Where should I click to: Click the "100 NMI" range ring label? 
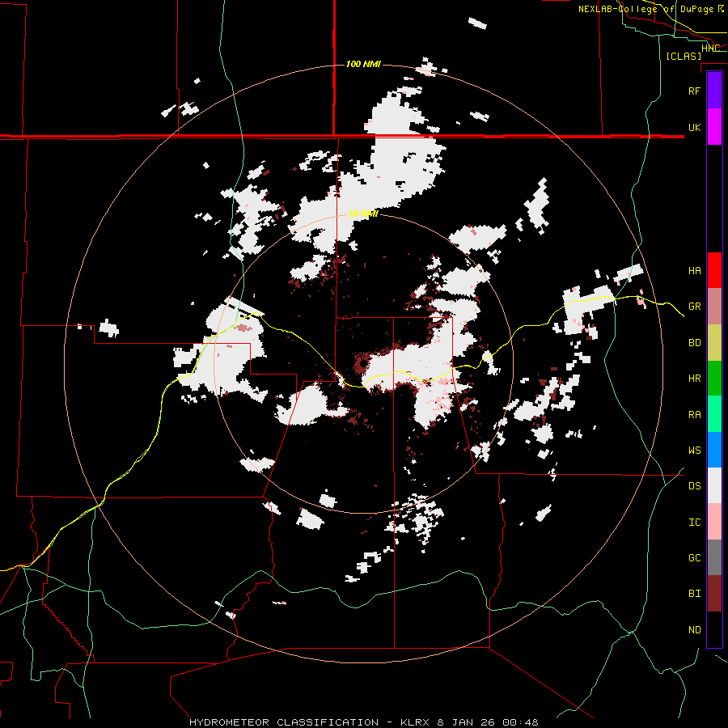coord(363,64)
